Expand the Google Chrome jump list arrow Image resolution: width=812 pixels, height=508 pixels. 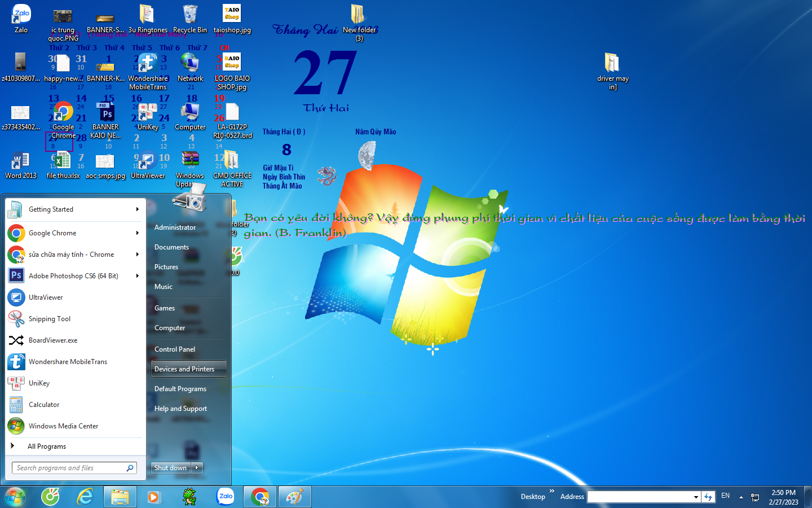pos(137,233)
